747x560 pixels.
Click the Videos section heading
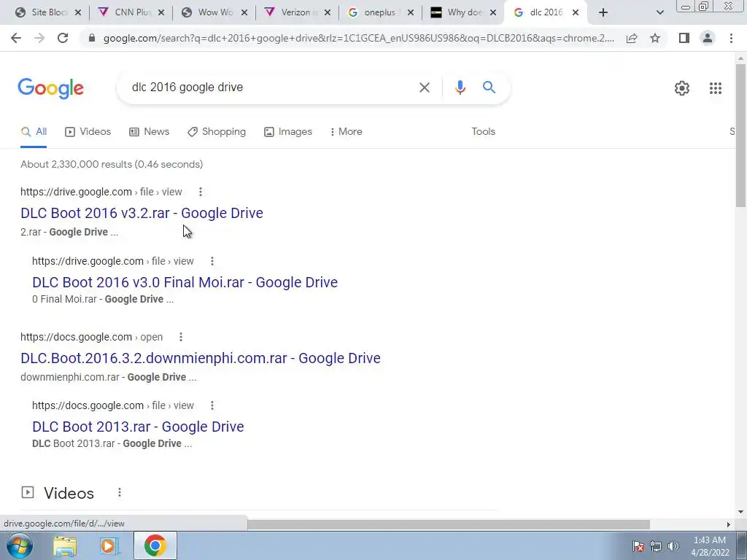69,494
